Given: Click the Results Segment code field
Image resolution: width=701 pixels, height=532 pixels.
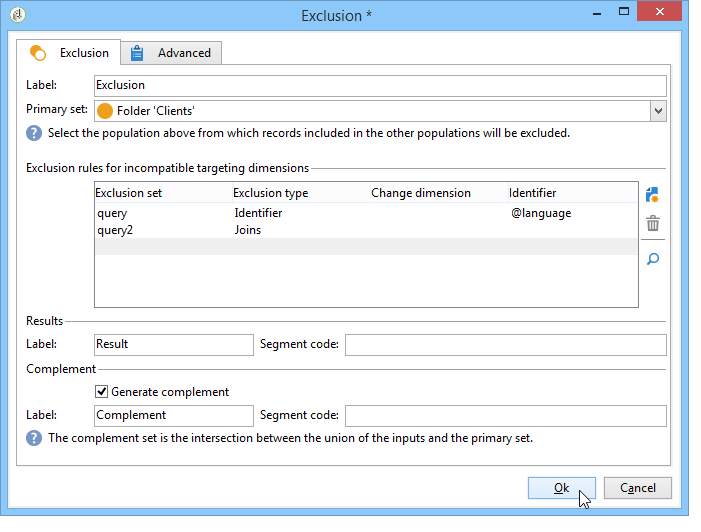Looking at the screenshot, I should tap(506, 345).
